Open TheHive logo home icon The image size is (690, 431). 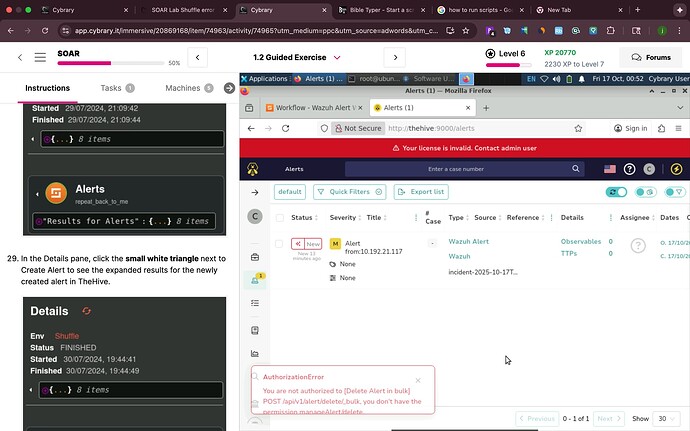[253, 169]
